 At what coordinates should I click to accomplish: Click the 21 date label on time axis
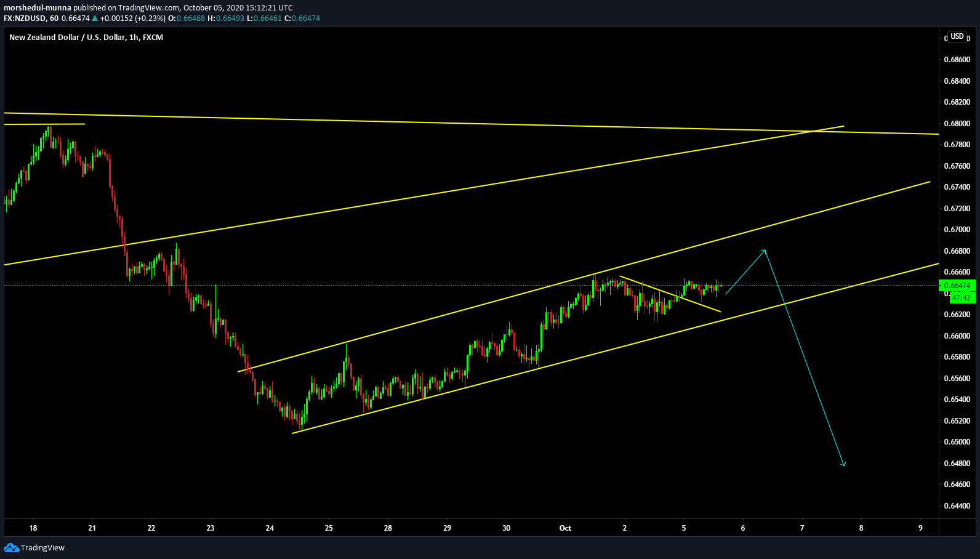(x=92, y=528)
